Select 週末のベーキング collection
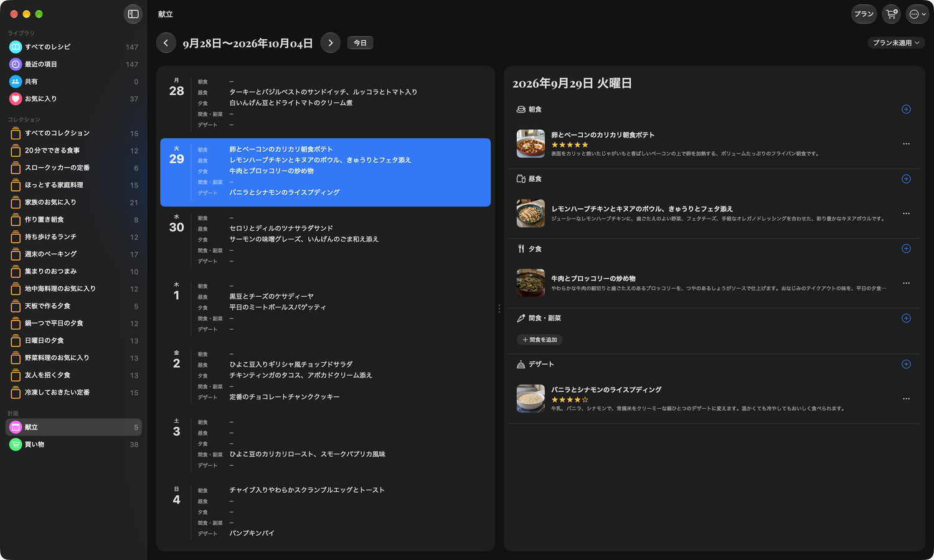The width and height of the screenshot is (934, 560). 73,254
